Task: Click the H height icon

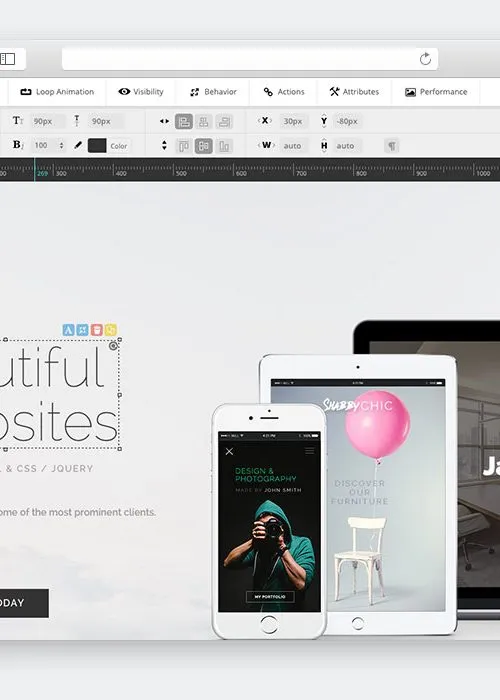Action: (324, 146)
